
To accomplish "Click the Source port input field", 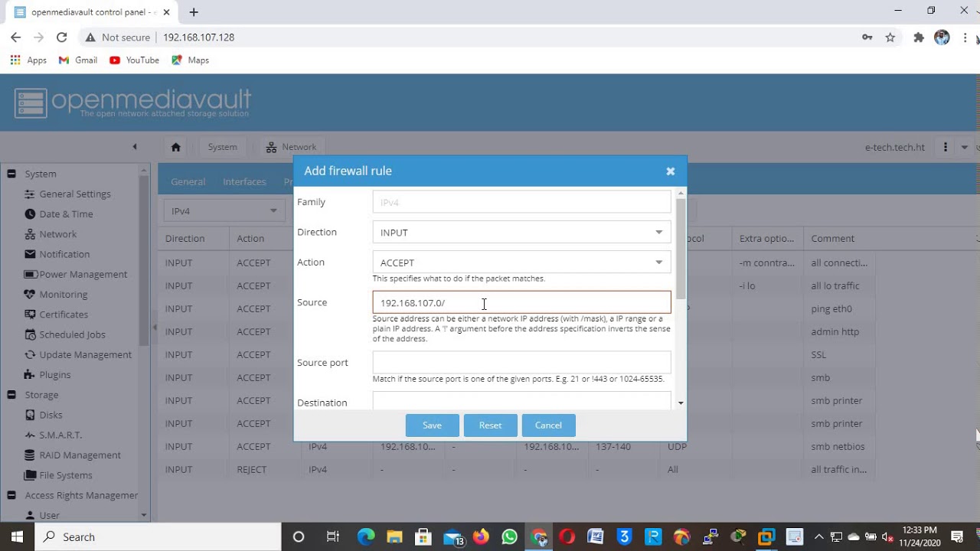I will point(521,362).
